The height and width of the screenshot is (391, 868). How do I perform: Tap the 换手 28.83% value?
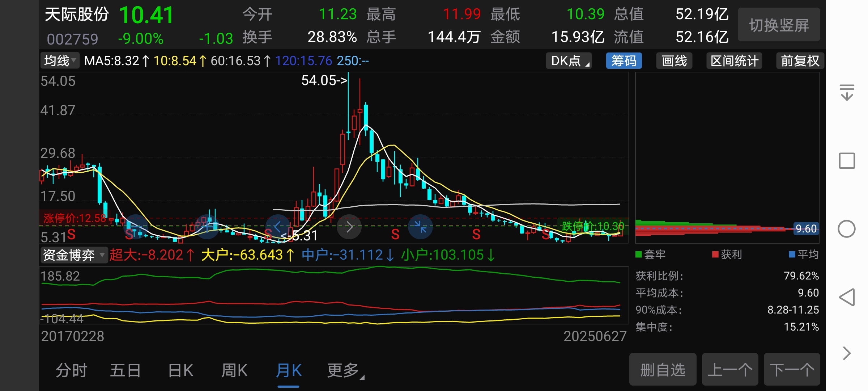tap(332, 37)
